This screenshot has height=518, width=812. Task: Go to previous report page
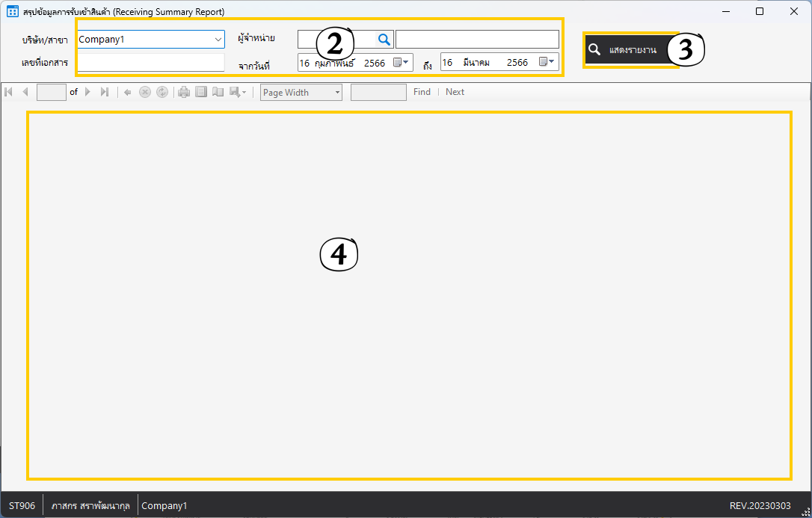click(x=25, y=92)
